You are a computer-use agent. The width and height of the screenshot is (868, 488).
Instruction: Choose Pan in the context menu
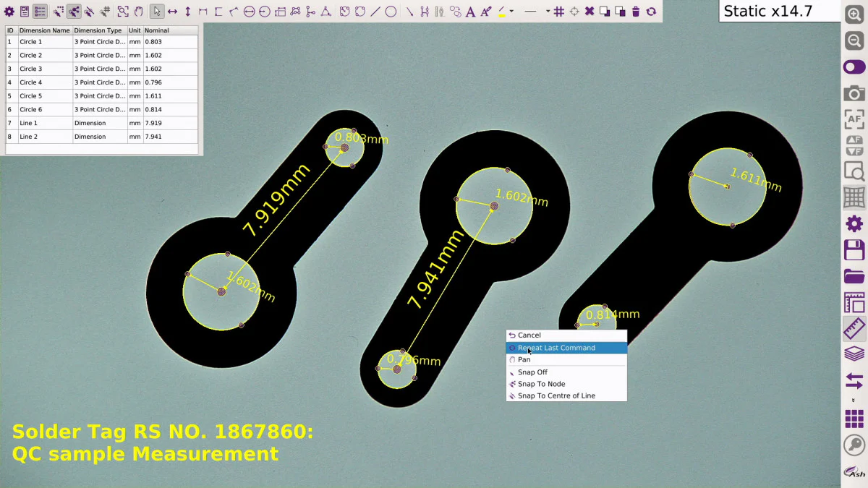click(566, 359)
